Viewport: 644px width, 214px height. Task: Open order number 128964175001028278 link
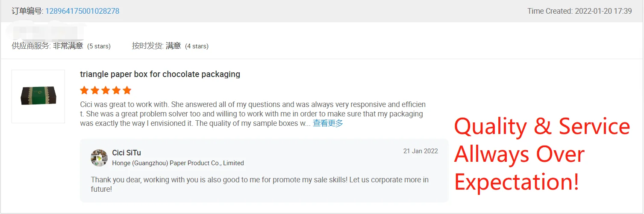(x=82, y=11)
